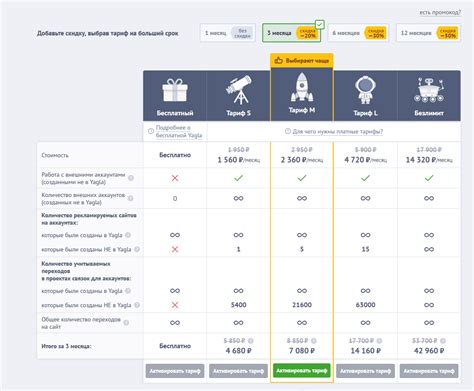Click the thumbs-up icon in the Выбирают чаще badge
This screenshot has height=391, width=474.
pos(278,61)
